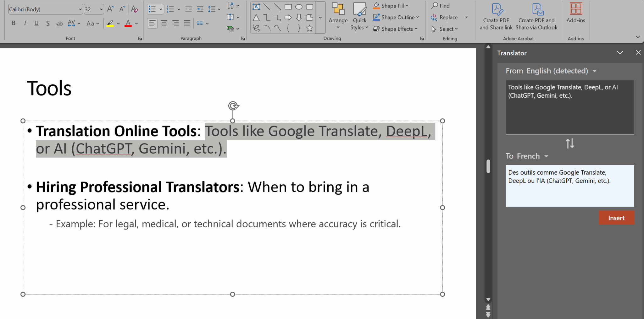Select the Text Box drawing tool
644x319 pixels.
tap(256, 6)
